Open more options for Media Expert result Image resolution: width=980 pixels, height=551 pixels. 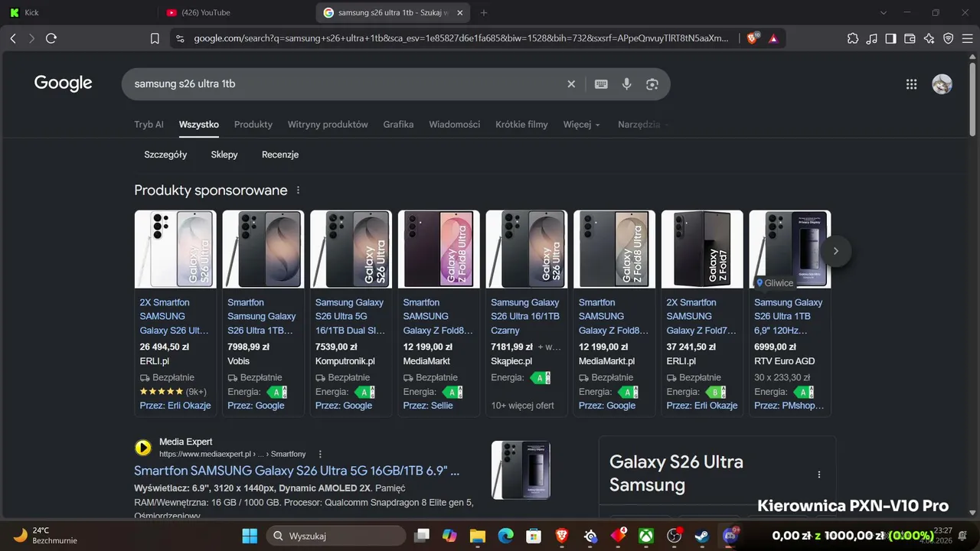click(x=320, y=454)
